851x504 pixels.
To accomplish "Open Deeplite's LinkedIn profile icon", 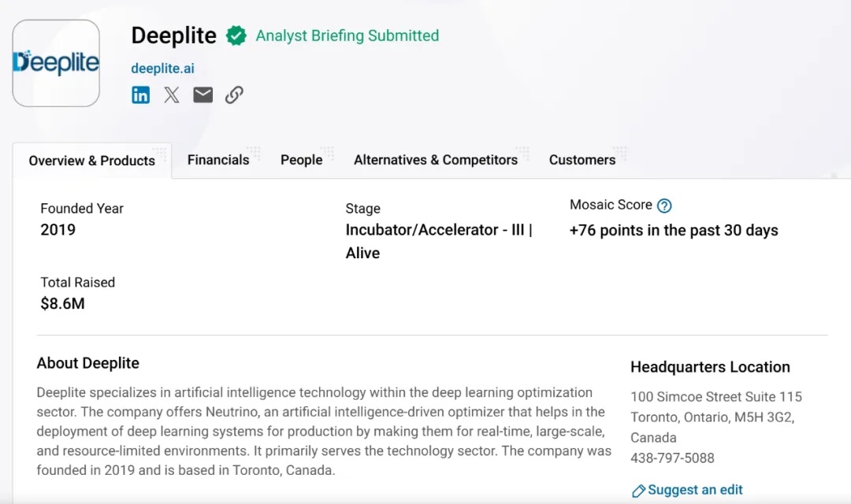I will [140, 95].
